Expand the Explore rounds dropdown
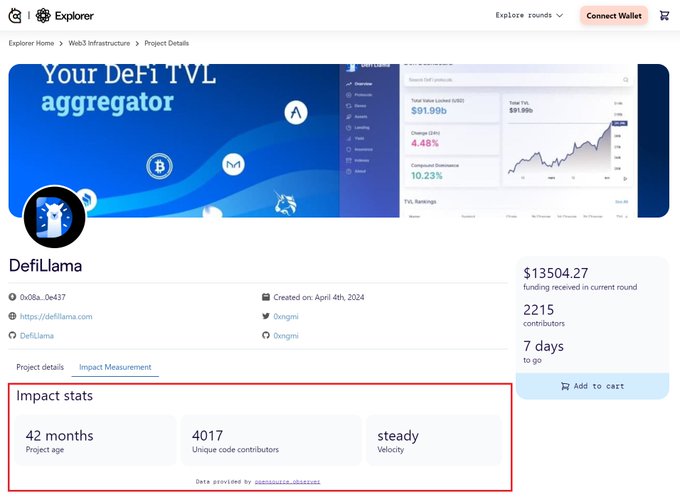 [x=529, y=15]
